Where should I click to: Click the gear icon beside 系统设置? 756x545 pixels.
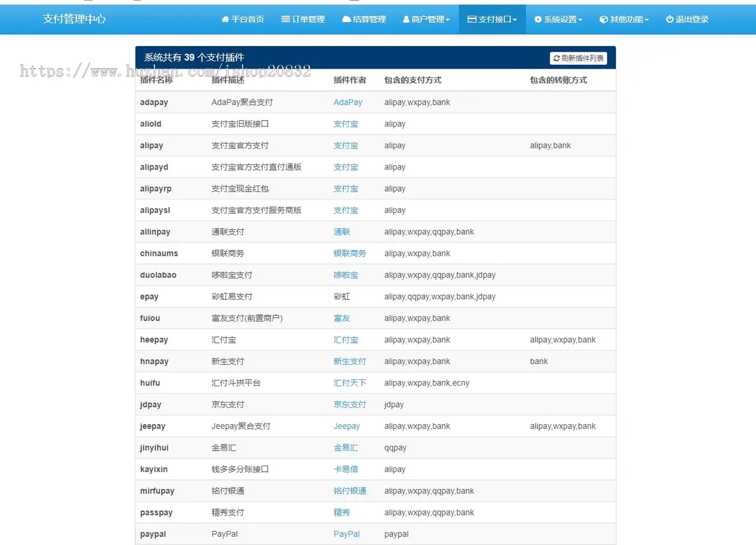(538, 20)
